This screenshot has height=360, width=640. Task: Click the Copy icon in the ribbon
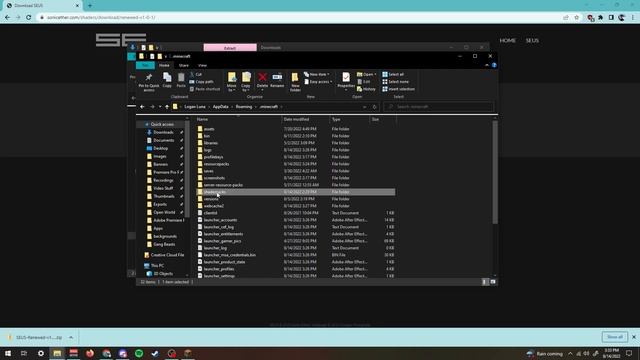167,80
